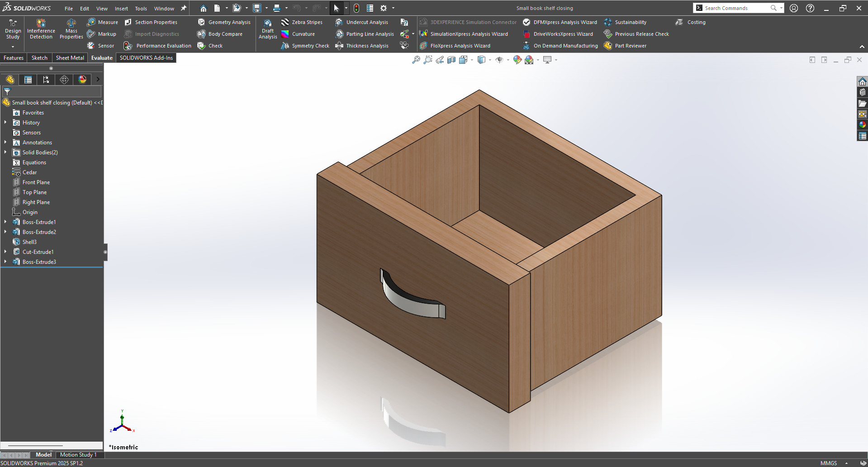Open the DisplayManager appearance tab
The image size is (868, 467).
coord(82,80)
